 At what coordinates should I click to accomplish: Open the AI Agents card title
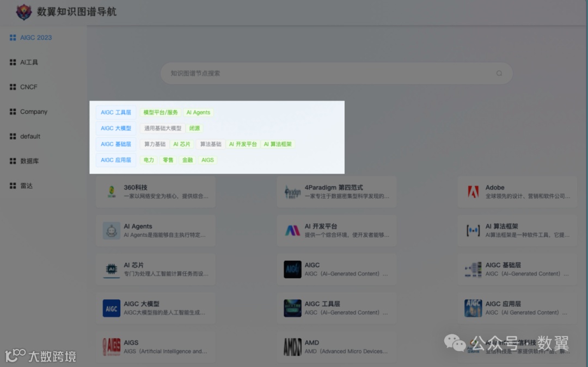[x=138, y=227]
